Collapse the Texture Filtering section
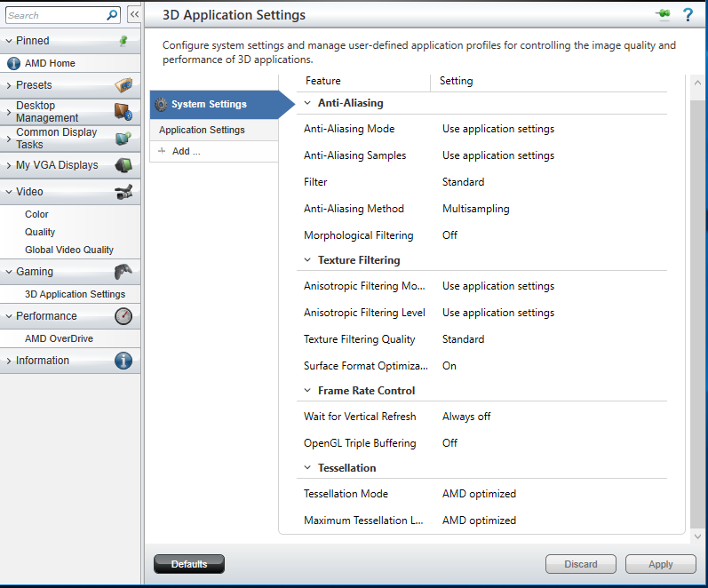708x588 pixels. [307, 260]
